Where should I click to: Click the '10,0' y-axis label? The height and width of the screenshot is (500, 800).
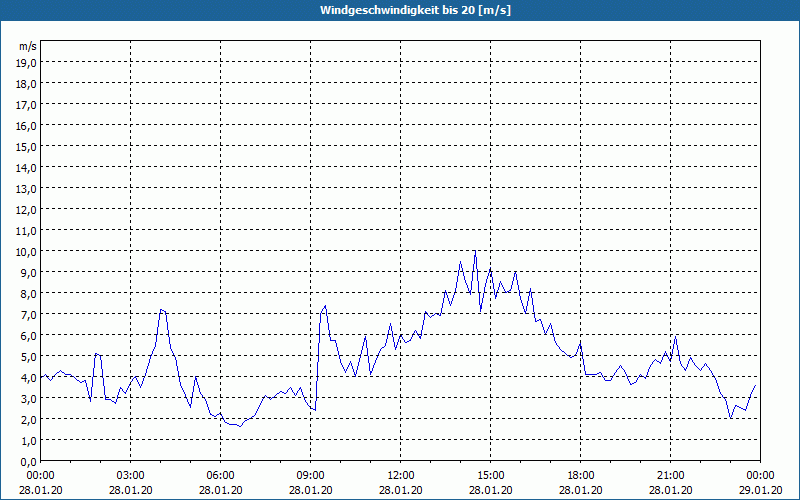point(27,251)
